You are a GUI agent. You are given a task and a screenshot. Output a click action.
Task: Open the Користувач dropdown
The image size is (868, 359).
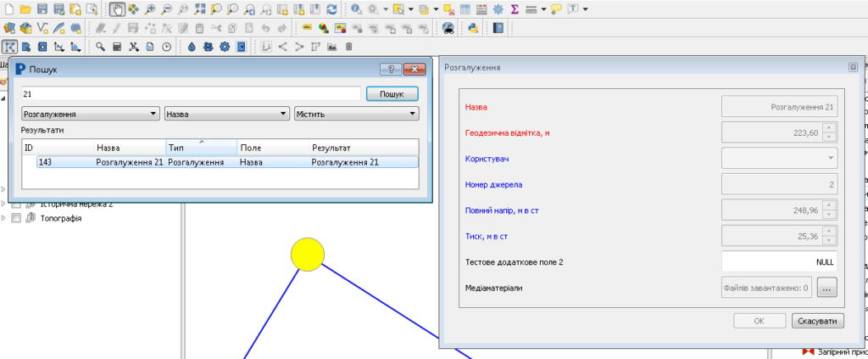pos(780,159)
